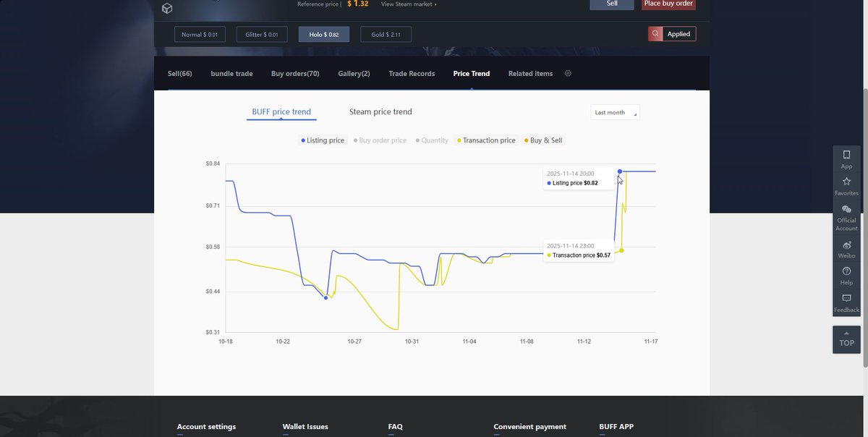Select the Price Trend tab

(472, 74)
